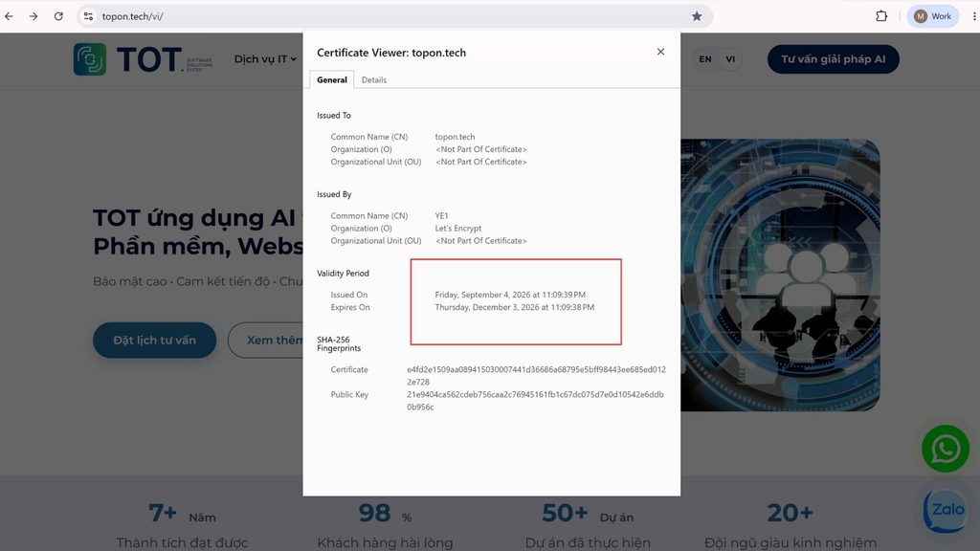
Task: Click the Let's Encrypt organization value
Action: (458, 228)
